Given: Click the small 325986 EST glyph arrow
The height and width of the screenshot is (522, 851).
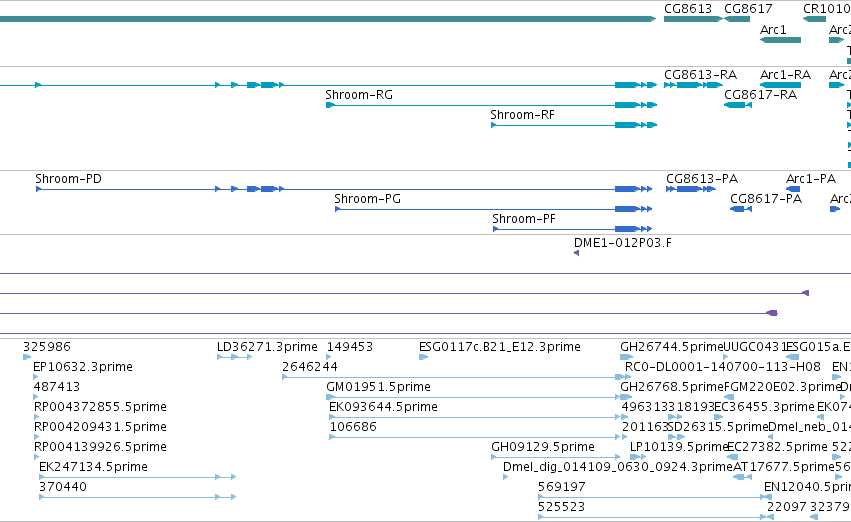Looking at the screenshot, I should pyautogui.click(x=27, y=357).
